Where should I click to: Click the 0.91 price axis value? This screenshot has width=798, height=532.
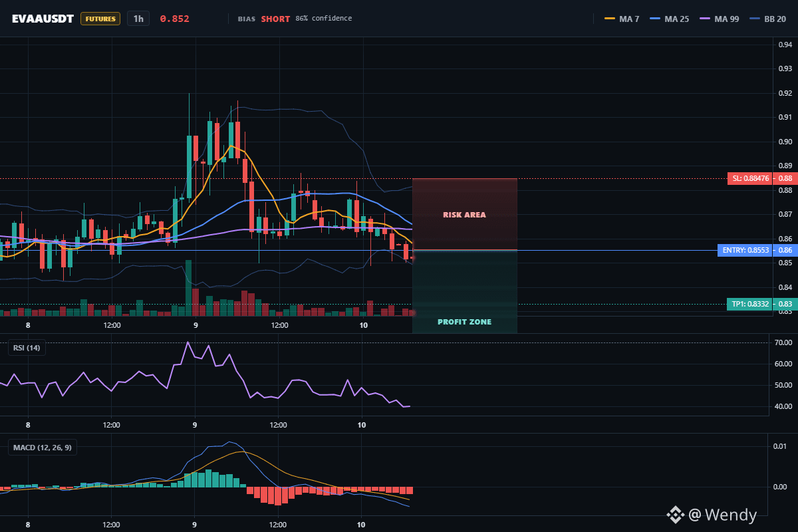[785, 117]
